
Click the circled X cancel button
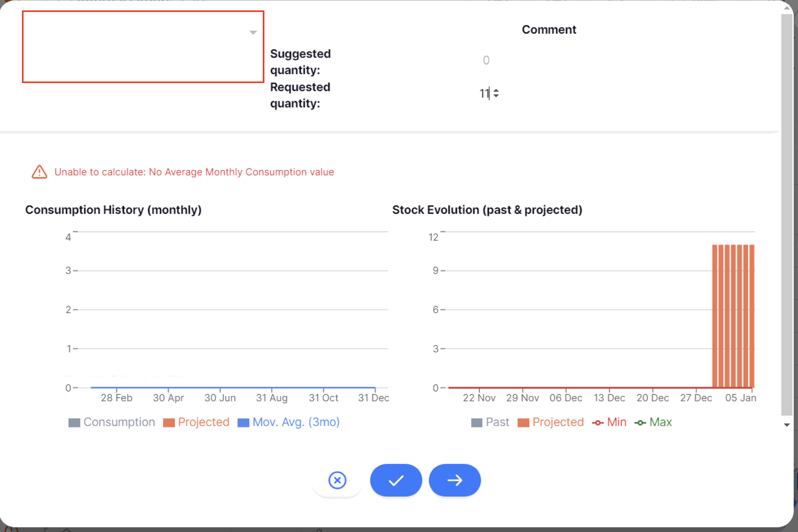coord(337,480)
